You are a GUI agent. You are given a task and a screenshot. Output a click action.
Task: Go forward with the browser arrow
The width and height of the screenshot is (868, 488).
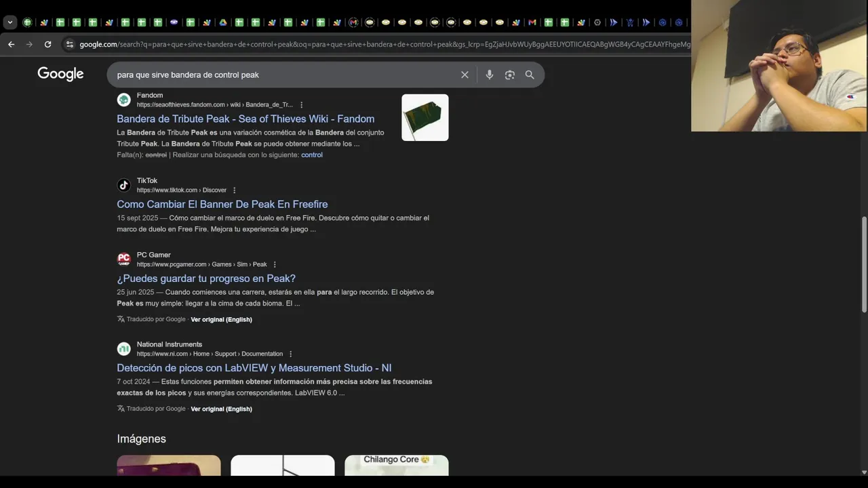pyautogui.click(x=29, y=44)
